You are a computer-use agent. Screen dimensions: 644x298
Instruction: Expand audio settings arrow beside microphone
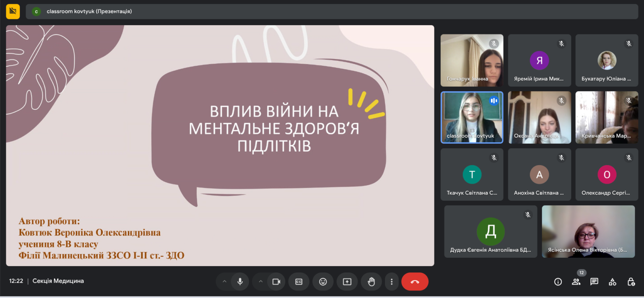pos(224,282)
